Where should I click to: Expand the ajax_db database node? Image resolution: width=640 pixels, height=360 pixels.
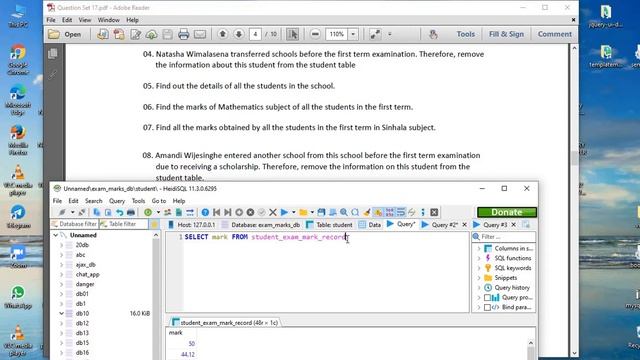(x=62, y=264)
